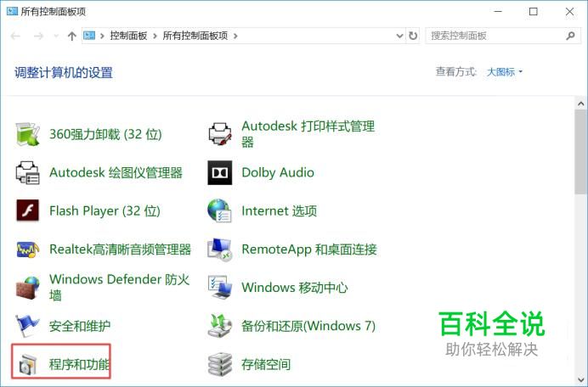
Task: Open Internet 选项 link
Action: [x=280, y=211]
